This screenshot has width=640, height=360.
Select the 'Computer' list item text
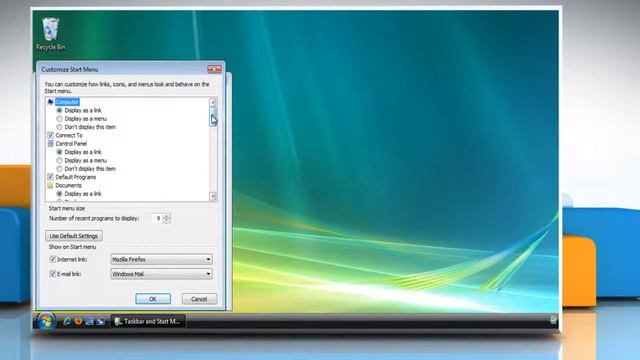(x=67, y=102)
